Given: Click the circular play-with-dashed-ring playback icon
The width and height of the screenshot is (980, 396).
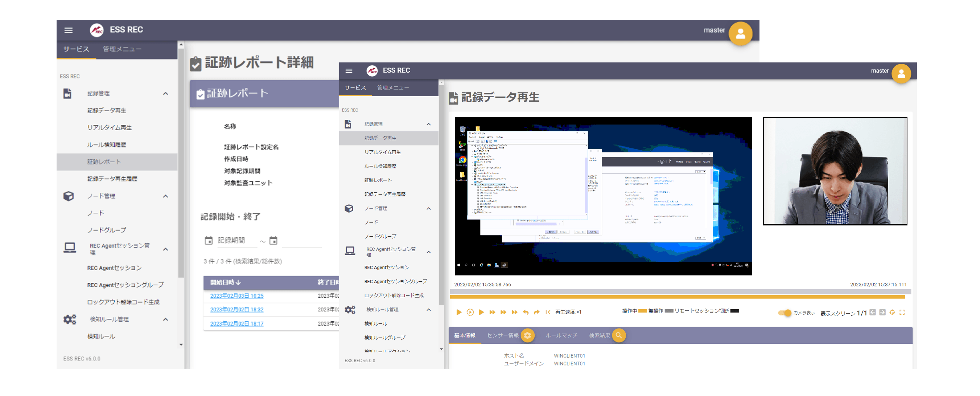Looking at the screenshot, I should [x=470, y=312].
